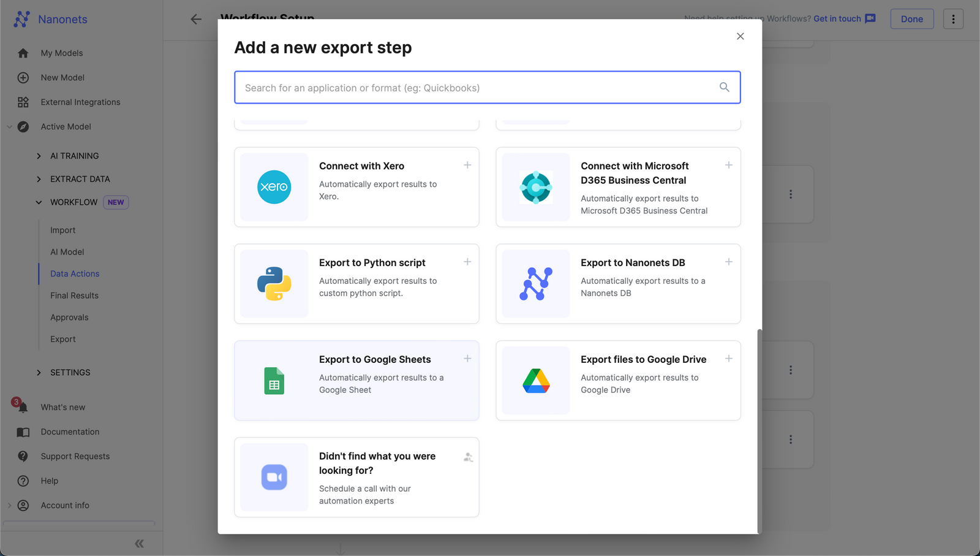Click the plus on Connect with Xero card
This screenshot has width=980, height=556.
coord(467,165)
